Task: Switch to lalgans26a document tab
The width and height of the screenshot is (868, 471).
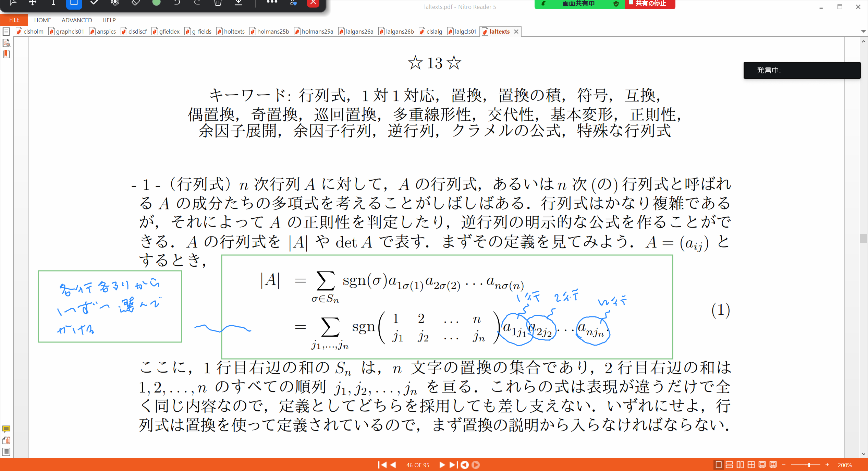Action: pyautogui.click(x=356, y=32)
